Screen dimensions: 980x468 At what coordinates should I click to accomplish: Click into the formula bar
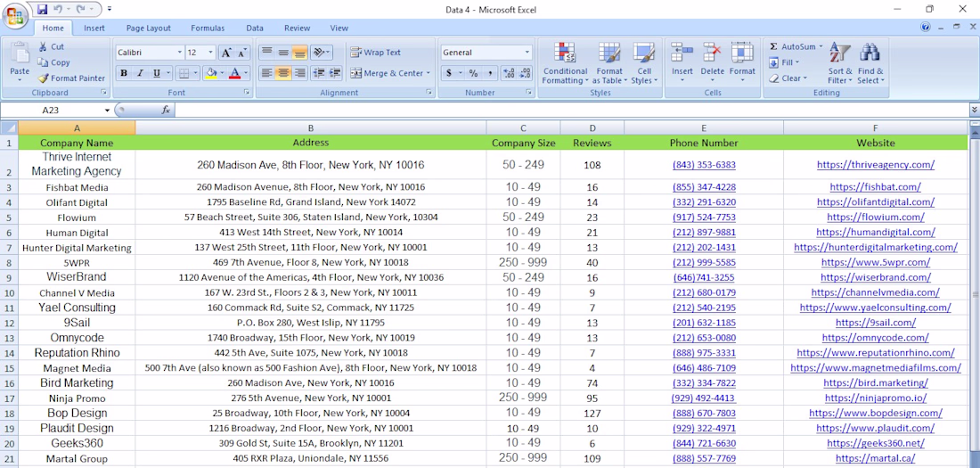[570, 111]
